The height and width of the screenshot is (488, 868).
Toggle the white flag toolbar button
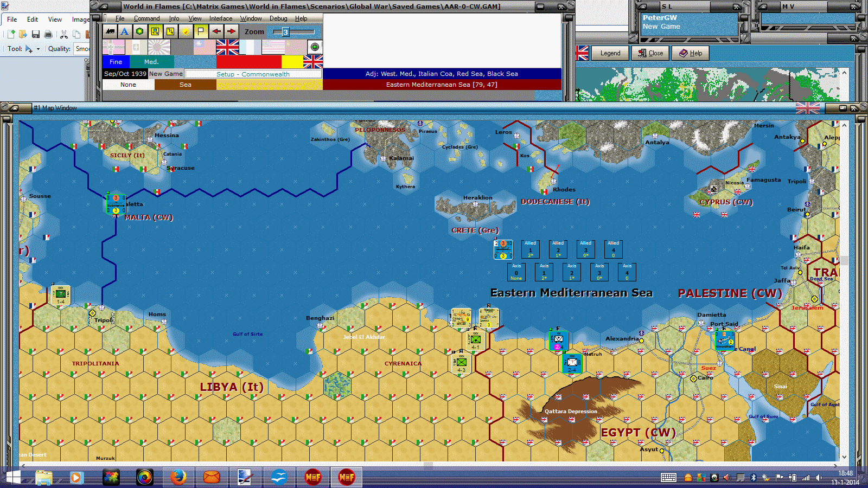point(201,31)
